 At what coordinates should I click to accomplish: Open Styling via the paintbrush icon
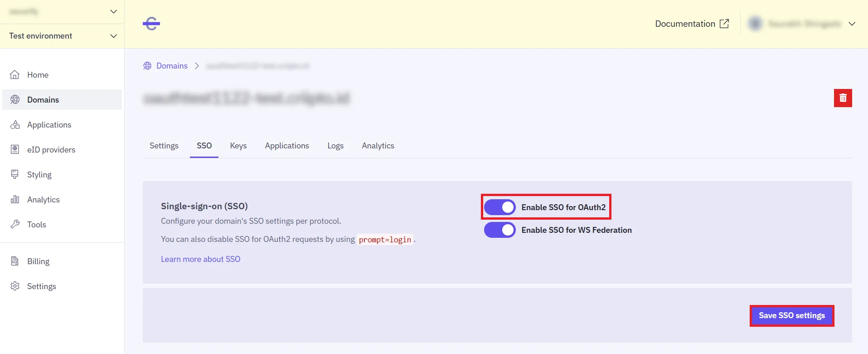coord(15,175)
